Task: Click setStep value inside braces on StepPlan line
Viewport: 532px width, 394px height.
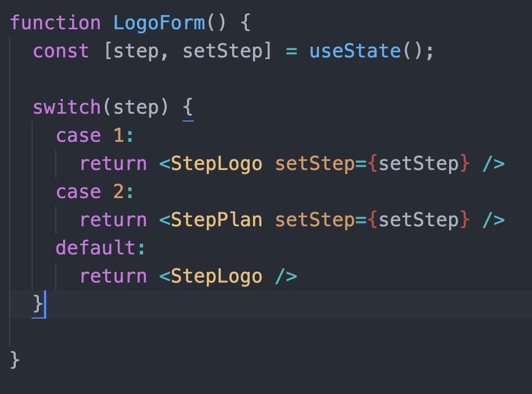Action: [x=419, y=220]
